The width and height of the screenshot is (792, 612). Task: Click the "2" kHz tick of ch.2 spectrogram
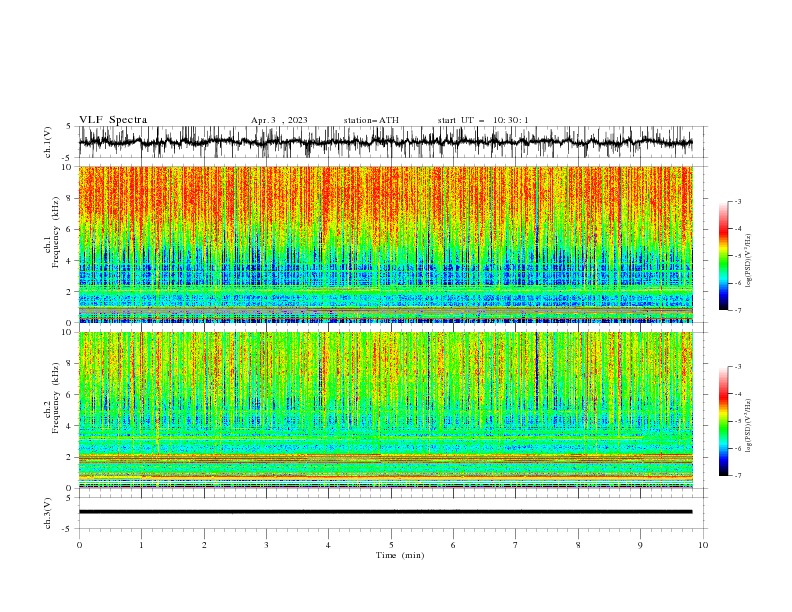(x=71, y=457)
